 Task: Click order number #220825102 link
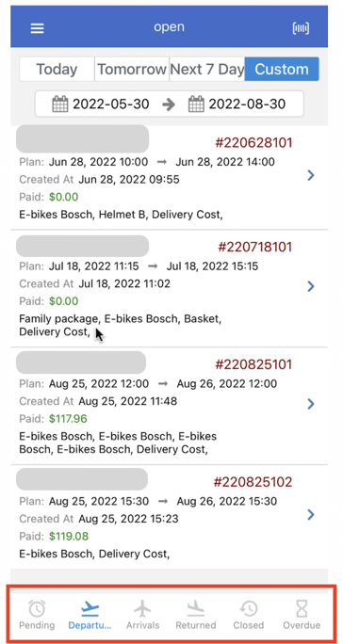pyautogui.click(x=253, y=482)
